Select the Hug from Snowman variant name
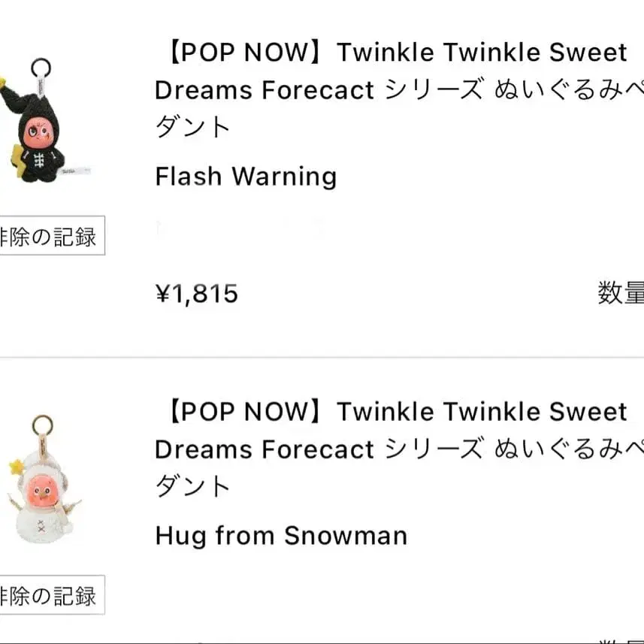644x644 pixels. click(281, 536)
